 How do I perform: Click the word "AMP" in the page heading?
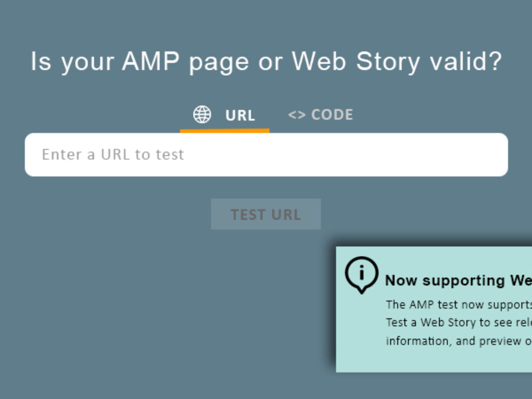coord(151,61)
